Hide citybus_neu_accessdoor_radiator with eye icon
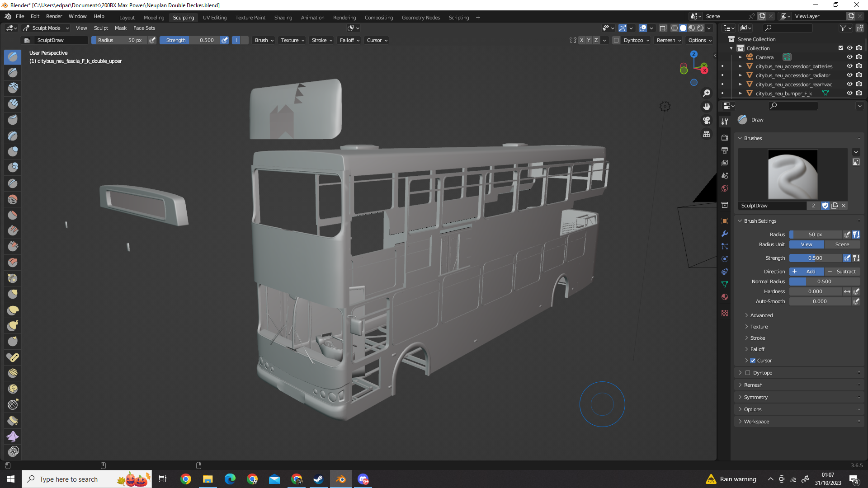The image size is (868, 488). click(849, 75)
